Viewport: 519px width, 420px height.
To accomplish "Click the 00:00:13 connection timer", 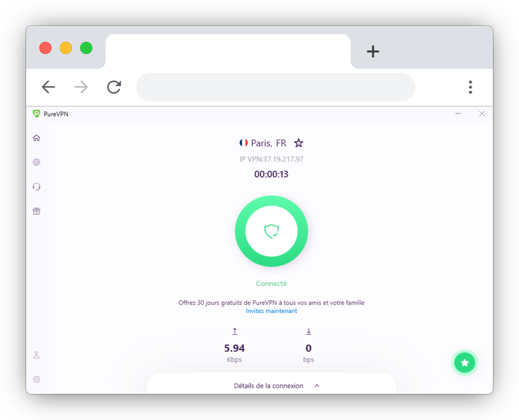I will (x=271, y=174).
